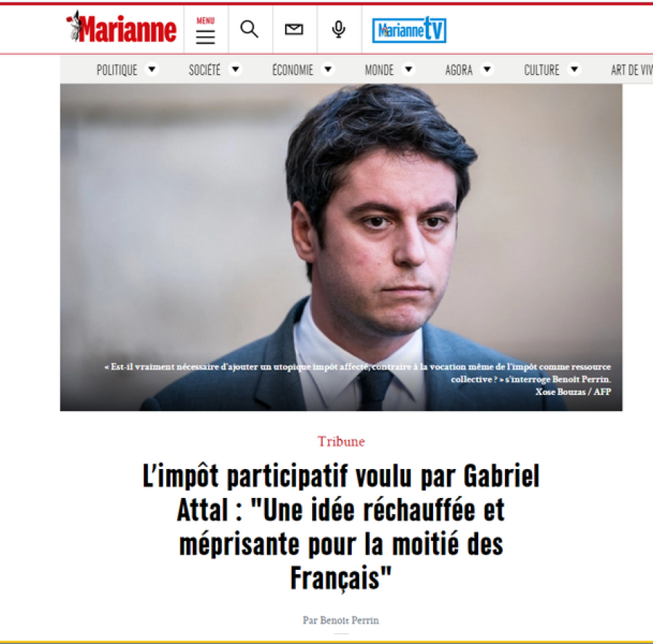
Task: Expand the Politique dropdown arrow
Action: 152,69
